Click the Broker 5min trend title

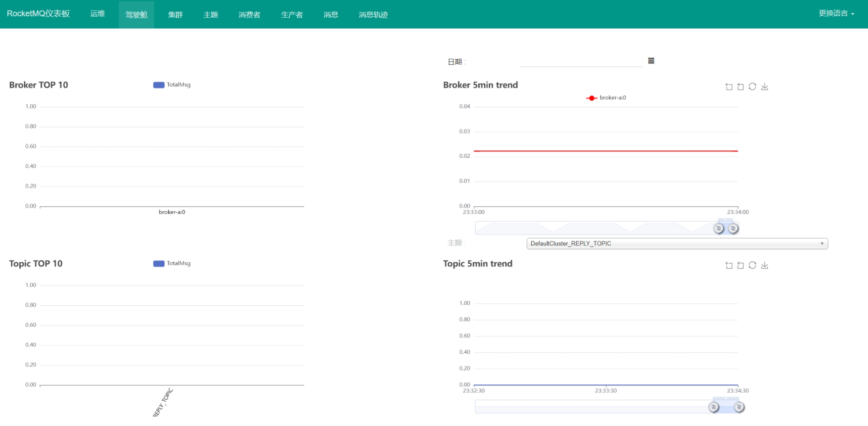click(480, 85)
